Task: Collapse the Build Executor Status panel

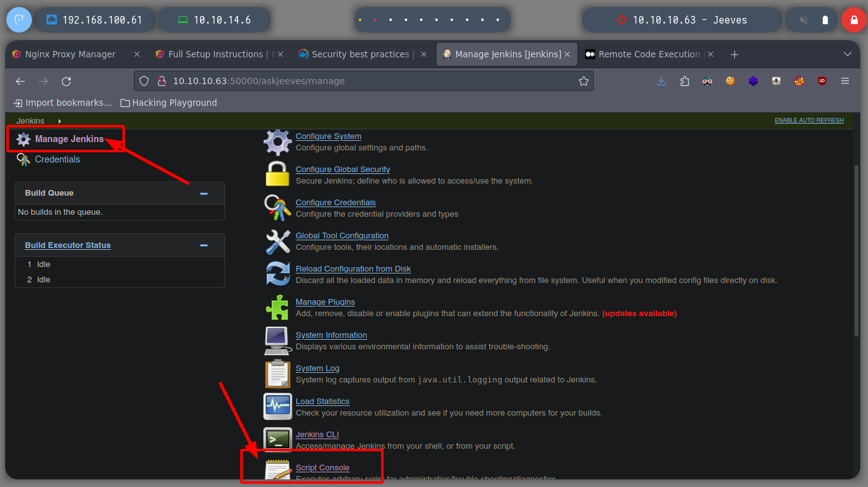Action: coord(204,245)
